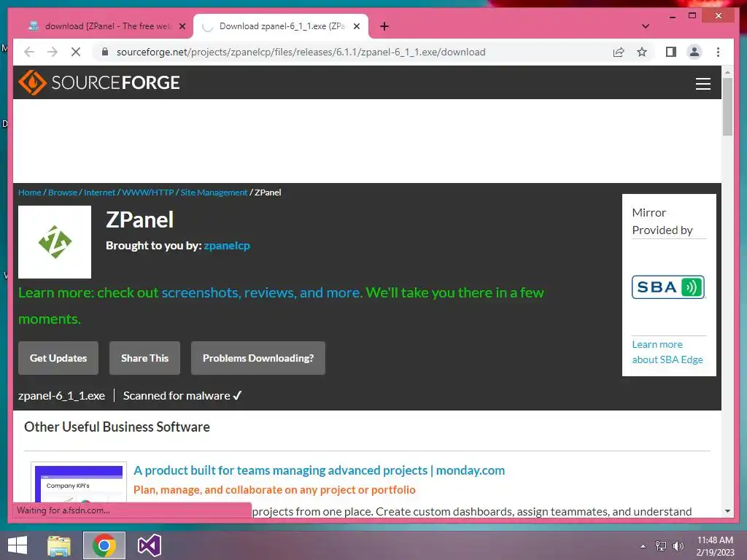Image resolution: width=747 pixels, height=560 pixels.
Task: Open File Explorer from taskbar
Action: click(59, 545)
